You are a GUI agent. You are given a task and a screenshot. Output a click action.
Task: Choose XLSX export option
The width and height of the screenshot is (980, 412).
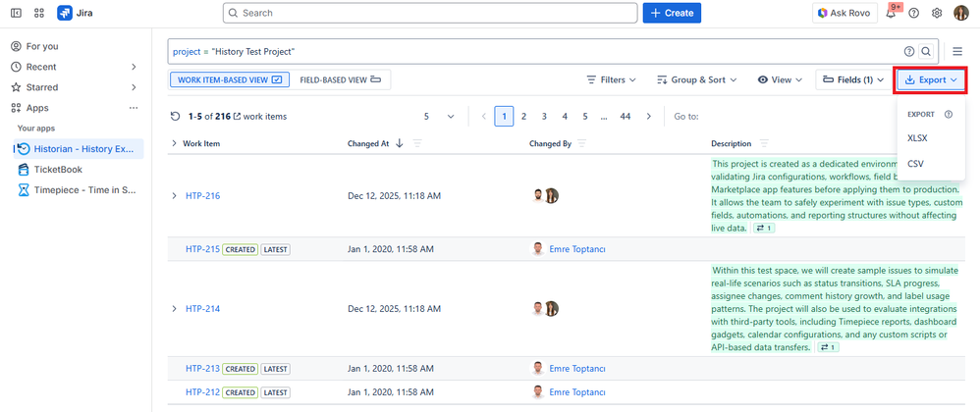coord(917,138)
